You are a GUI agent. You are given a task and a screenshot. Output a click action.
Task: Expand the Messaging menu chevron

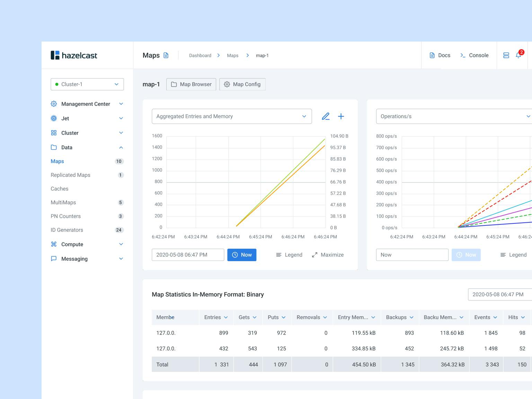click(121, 259)
